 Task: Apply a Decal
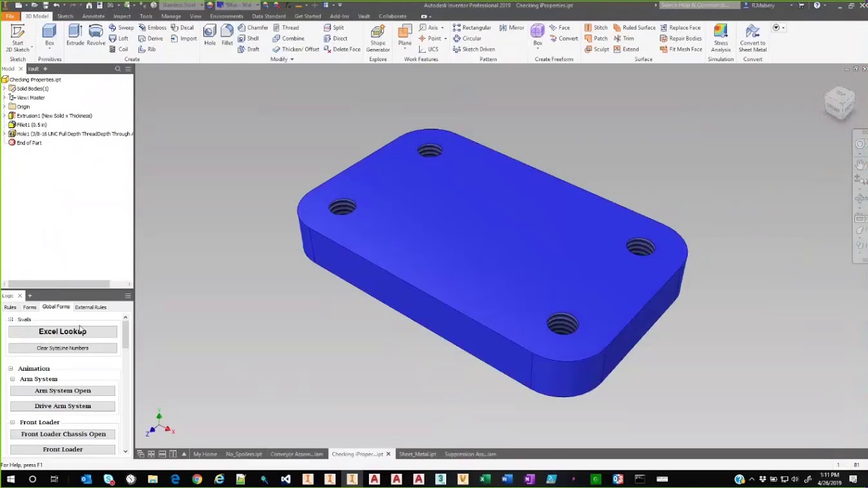pyautogui.click(x=182, y=28)
